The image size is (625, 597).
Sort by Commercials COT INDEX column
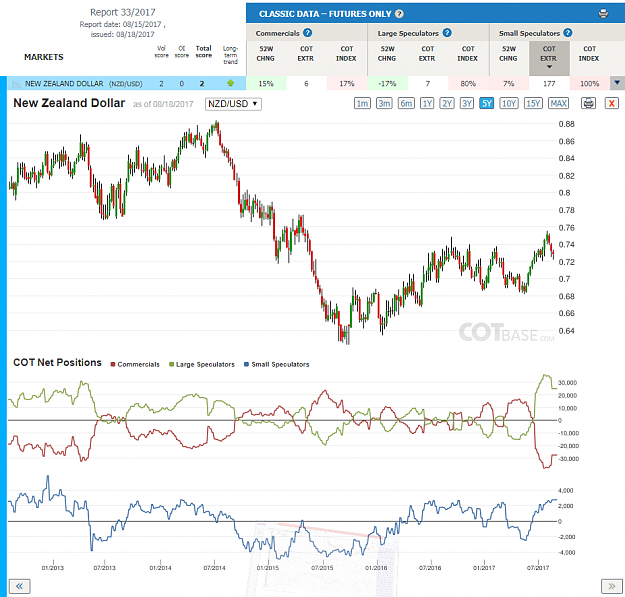[x=346, y=53]
